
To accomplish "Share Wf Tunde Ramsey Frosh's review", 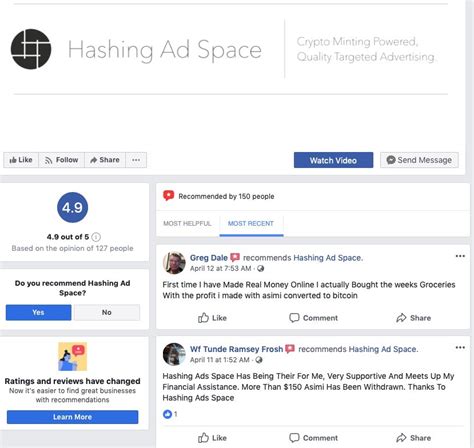I will 414,438.
